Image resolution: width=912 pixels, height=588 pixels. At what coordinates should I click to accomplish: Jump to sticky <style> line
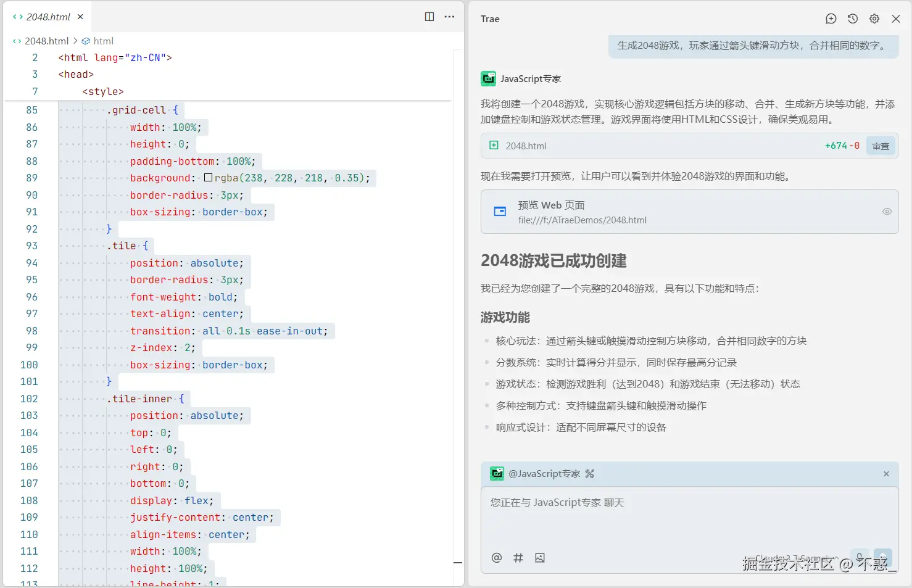[103, 91]
